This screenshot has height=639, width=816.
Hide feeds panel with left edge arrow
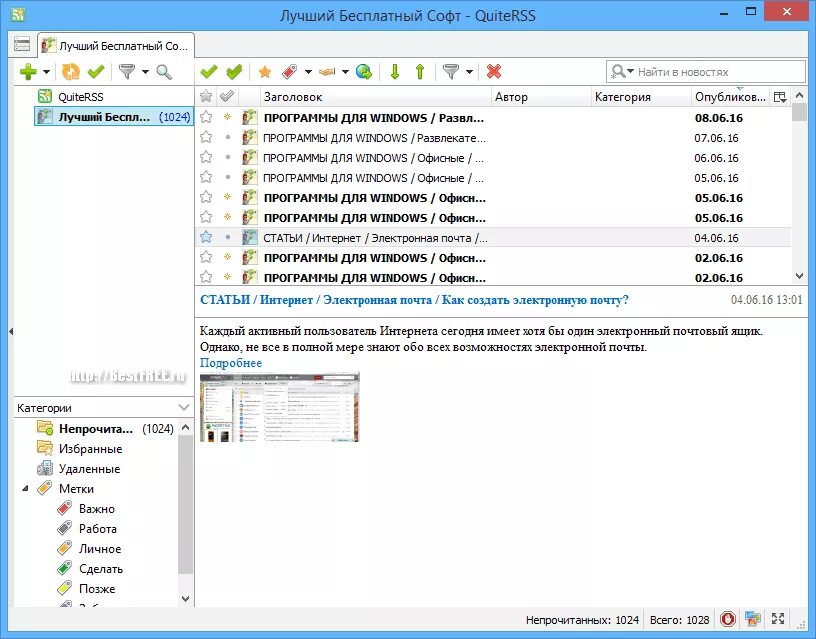click(x=10, y=331)
